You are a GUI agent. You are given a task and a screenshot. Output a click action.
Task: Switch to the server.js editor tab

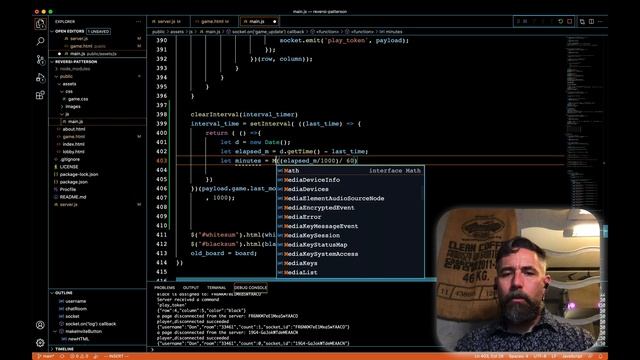[169, 22]
